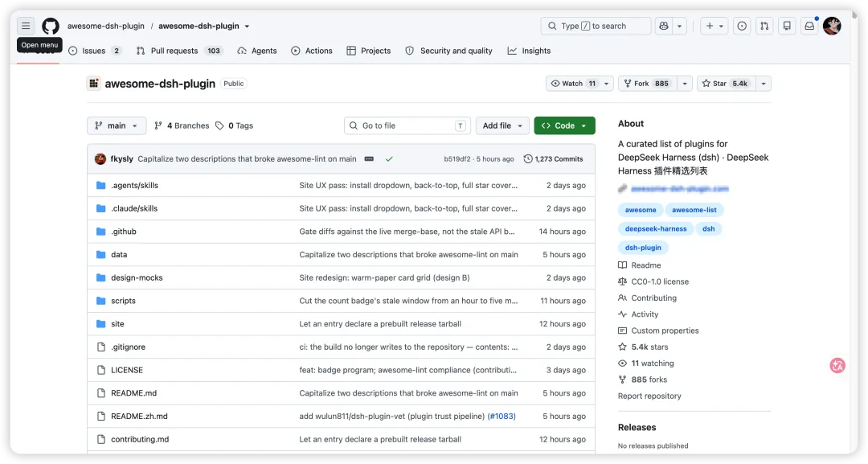Open the awesome-list topic tag
This screenshot has width=868, height=464.
tap(694, 210)
